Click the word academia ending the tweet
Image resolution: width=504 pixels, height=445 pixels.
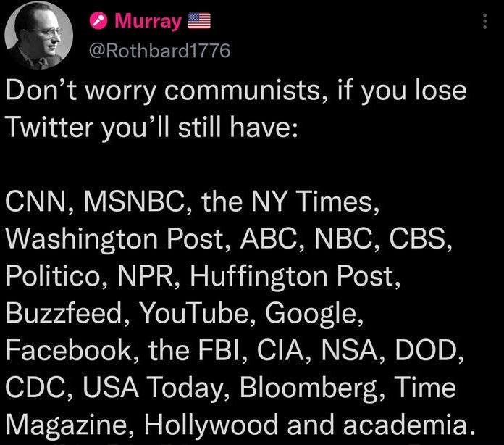pos(404,425)
